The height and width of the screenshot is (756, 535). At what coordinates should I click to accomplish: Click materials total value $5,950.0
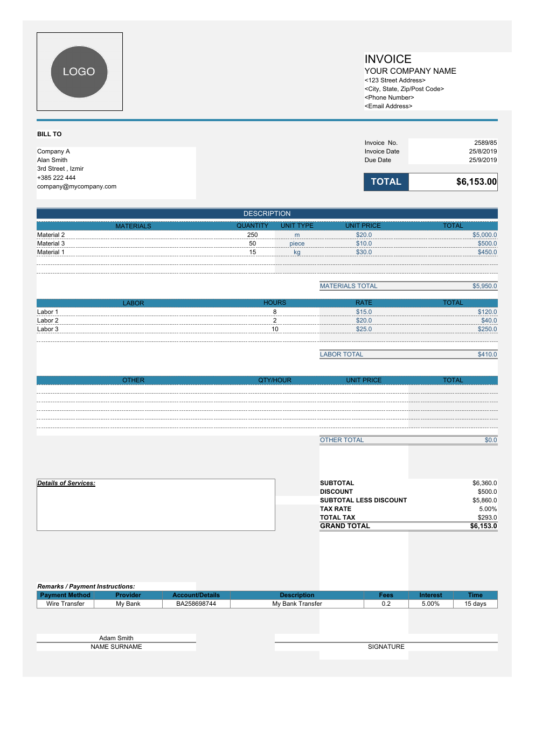tap(484, 286)
